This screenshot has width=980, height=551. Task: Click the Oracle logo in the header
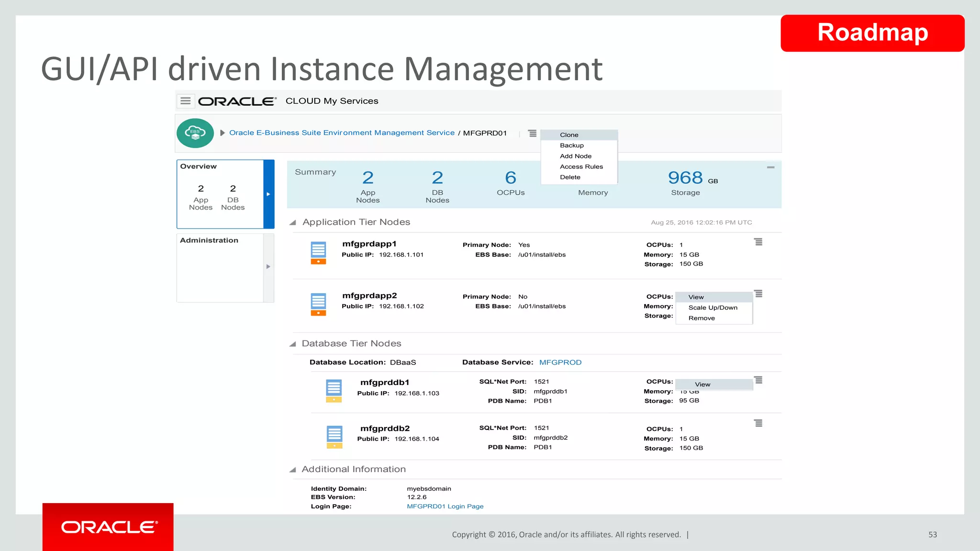[237, 101]
